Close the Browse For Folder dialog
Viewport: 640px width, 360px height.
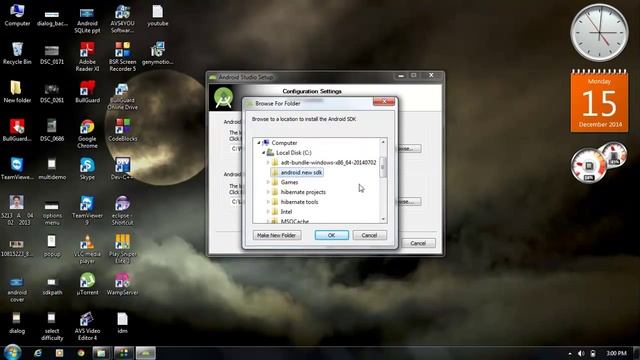point(384,102)
